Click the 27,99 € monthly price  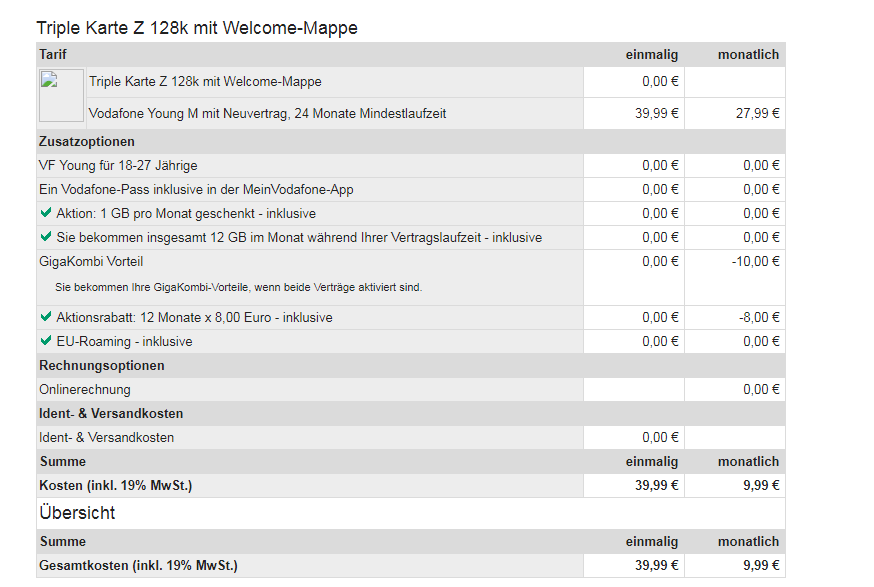point(758,114)
